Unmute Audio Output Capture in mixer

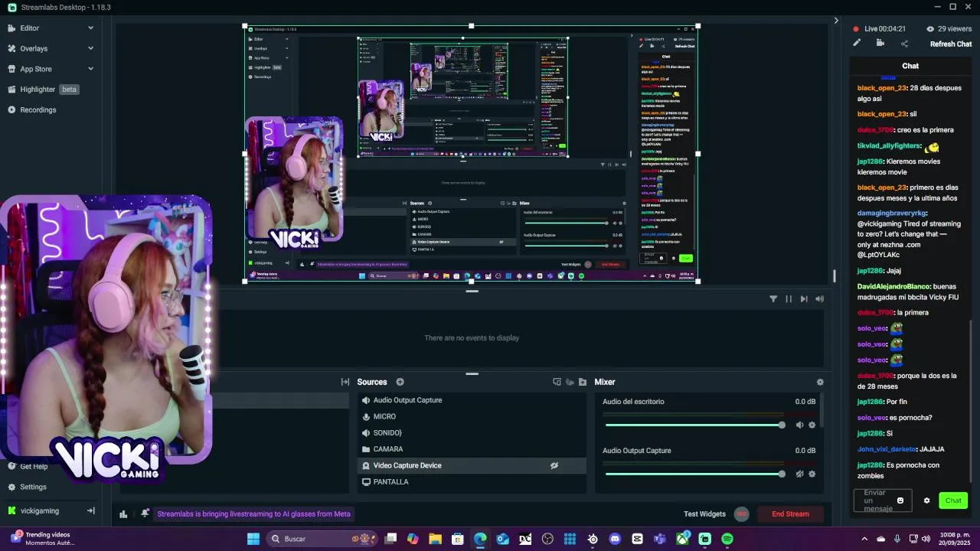(799, 474)
